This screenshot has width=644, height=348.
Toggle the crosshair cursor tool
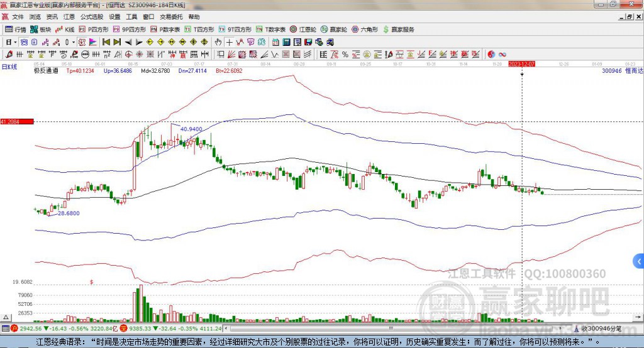[x=230, y=42]
